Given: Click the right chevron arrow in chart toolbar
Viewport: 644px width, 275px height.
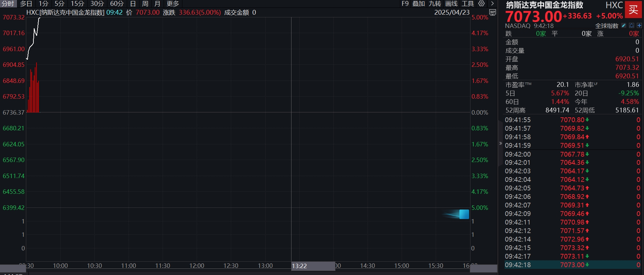Looking at the screenshot, I should coord(492,3).
